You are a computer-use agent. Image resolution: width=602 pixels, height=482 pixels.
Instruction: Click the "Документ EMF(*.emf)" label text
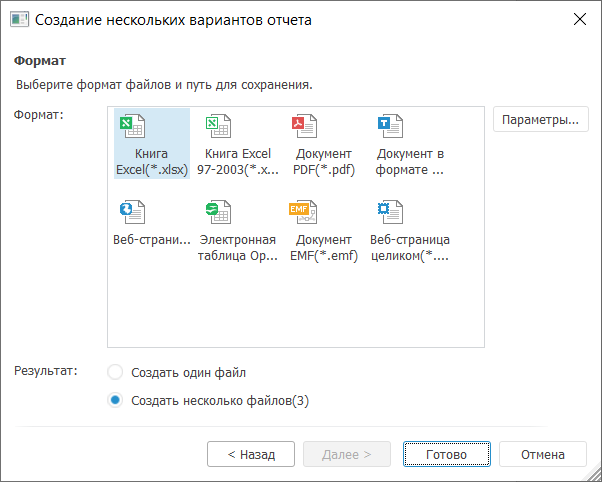pyautogui.click(x=323, y=248)
